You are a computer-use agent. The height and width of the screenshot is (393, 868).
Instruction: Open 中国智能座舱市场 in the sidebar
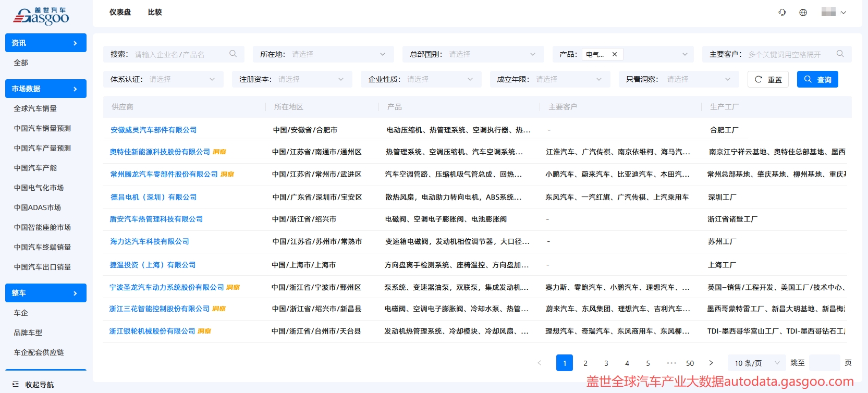tap(42, 227)
